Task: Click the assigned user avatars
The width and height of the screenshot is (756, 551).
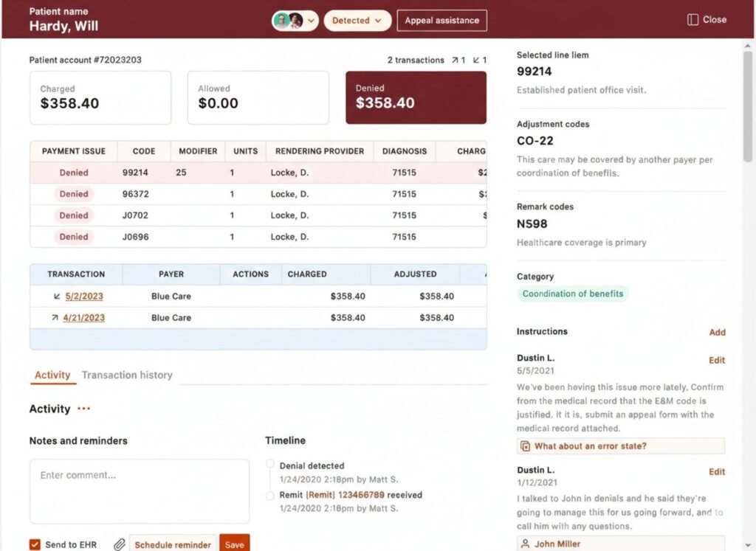Action: 288,21
